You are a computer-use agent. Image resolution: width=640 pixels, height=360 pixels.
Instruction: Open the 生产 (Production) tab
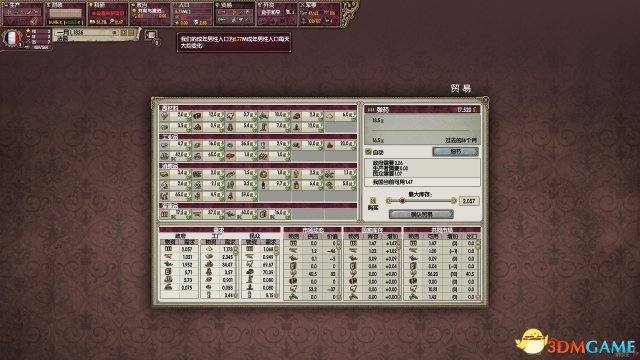[22, 13]
